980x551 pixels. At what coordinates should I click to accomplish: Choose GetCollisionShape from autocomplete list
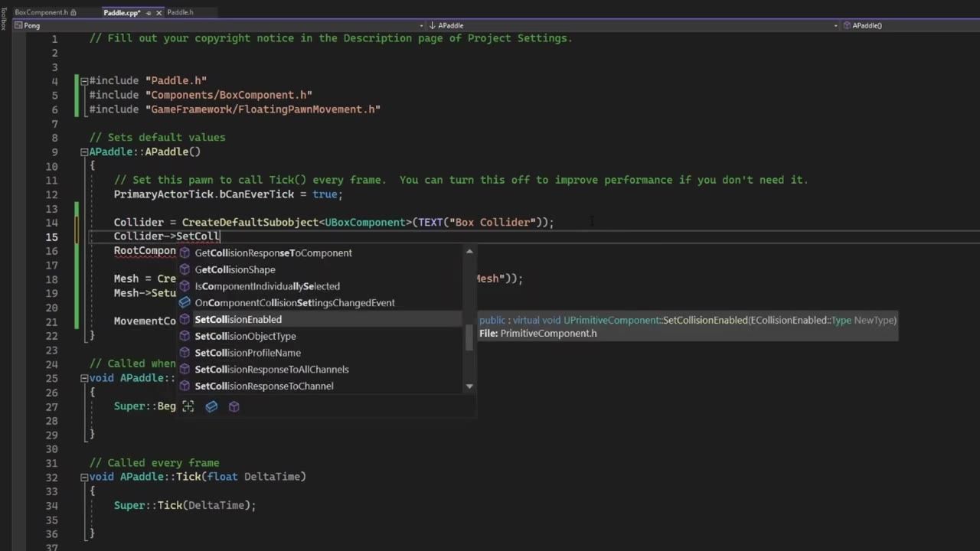tap(320, 269)
